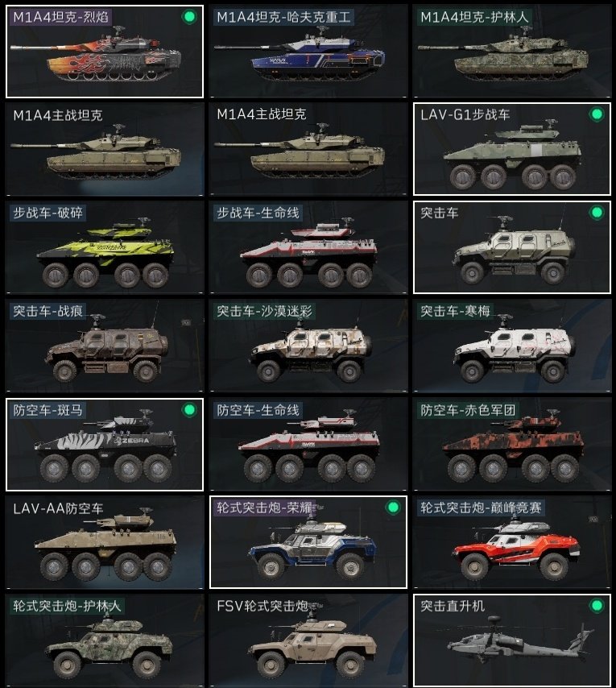Click the green equipped dot on 防空车-斑马

click(x=189, y=410)
